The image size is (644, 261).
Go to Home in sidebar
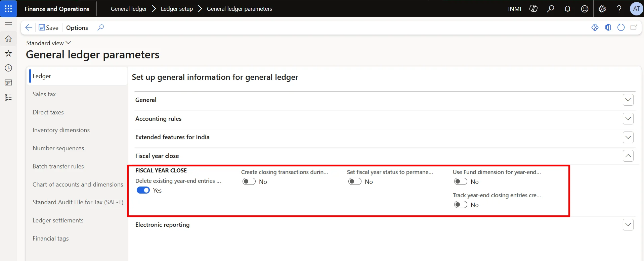8,39
